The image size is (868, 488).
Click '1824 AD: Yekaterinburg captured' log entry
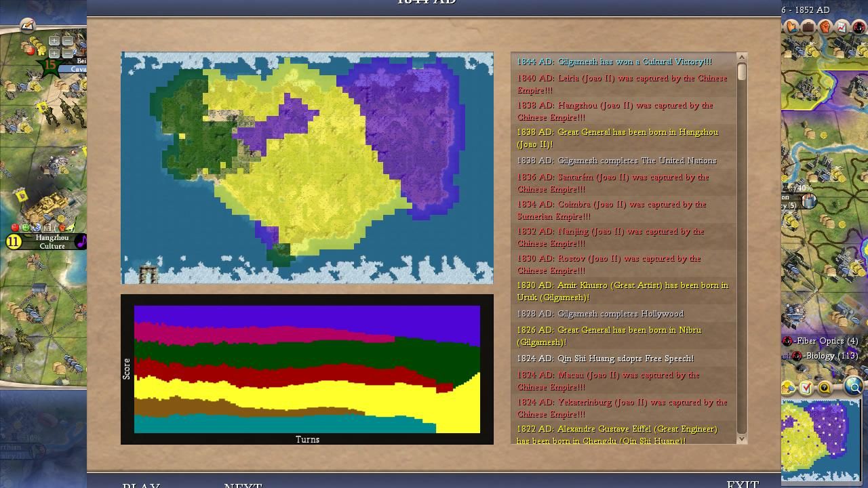622,408
